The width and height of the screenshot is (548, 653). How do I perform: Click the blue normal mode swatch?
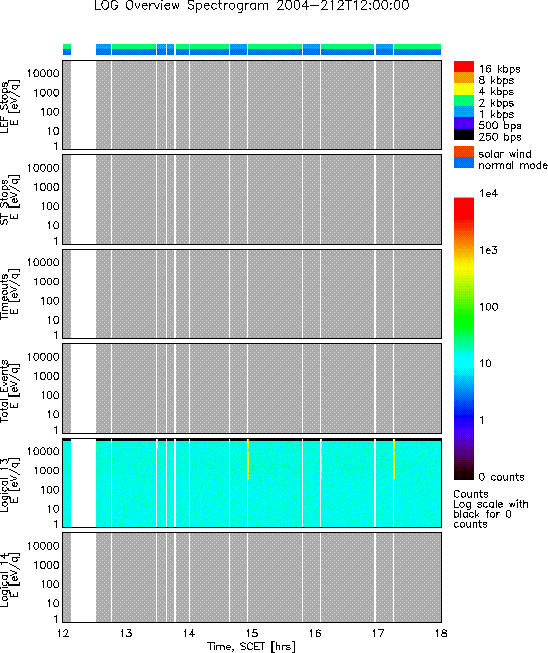(463, 163)
